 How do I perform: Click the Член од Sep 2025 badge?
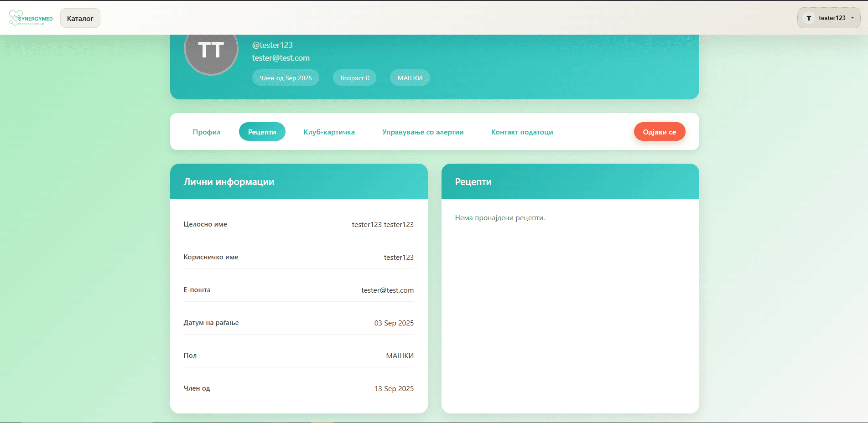[x=286, y=78]
